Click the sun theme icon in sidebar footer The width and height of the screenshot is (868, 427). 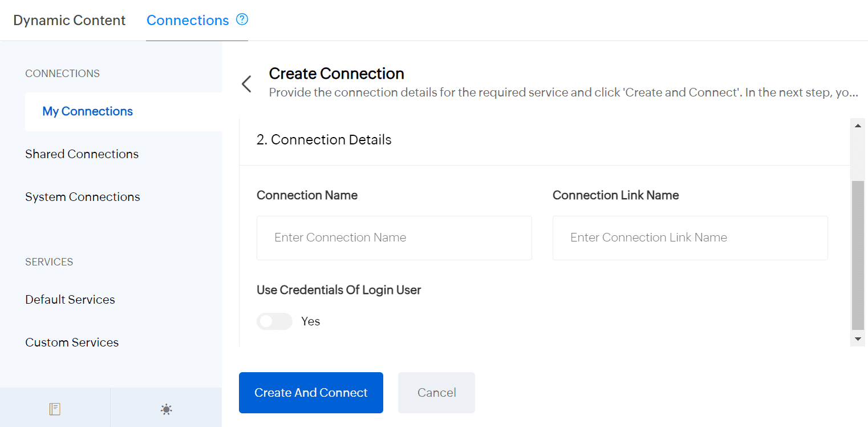(x=166, y=409)
